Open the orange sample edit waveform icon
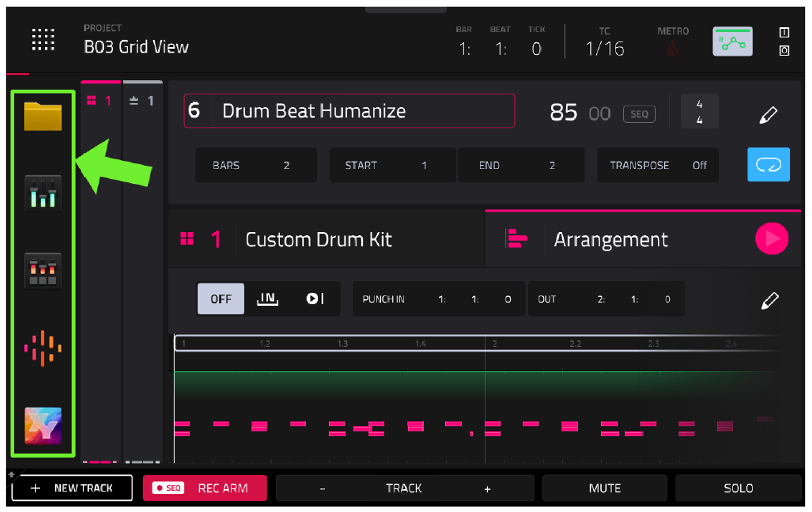This screenshot has height=512, width=812. pyautogui.click(x=43, y=348)
